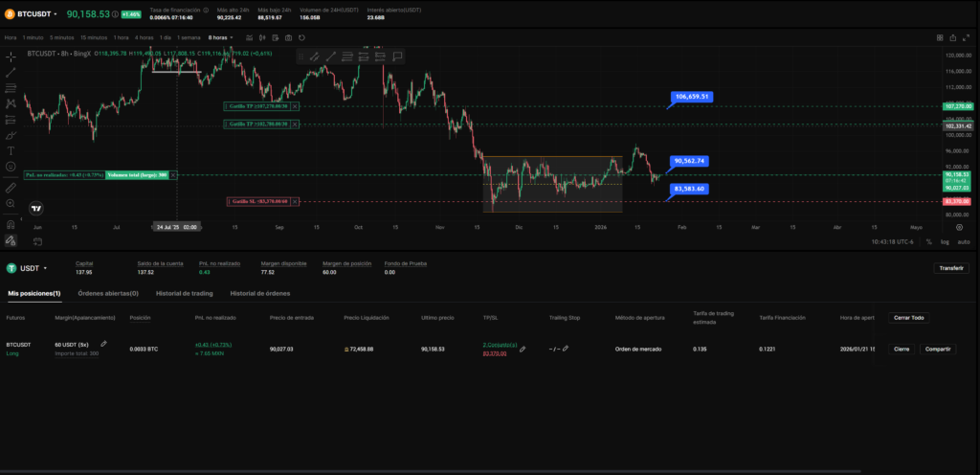Toggle percentage scale on chart
This screenshot has width=980, height=475.
click(x=928, y=241)
